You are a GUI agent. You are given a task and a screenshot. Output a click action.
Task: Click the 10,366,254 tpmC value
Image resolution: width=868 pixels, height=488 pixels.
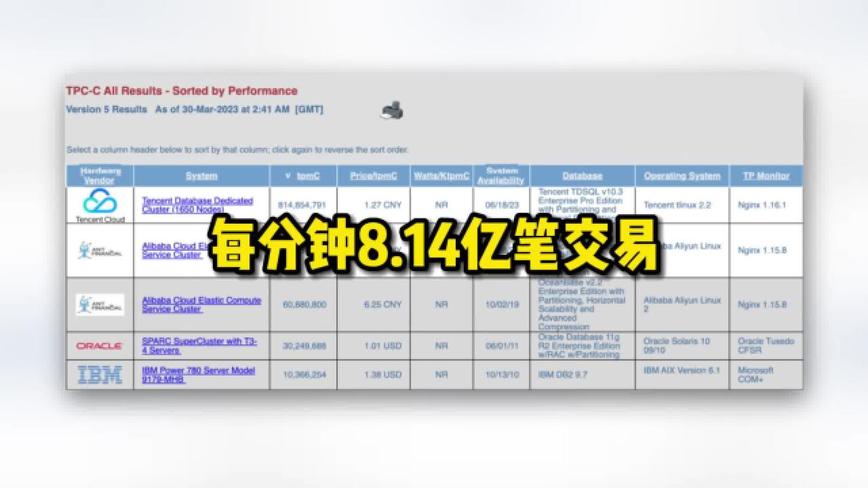click(304, 375)
